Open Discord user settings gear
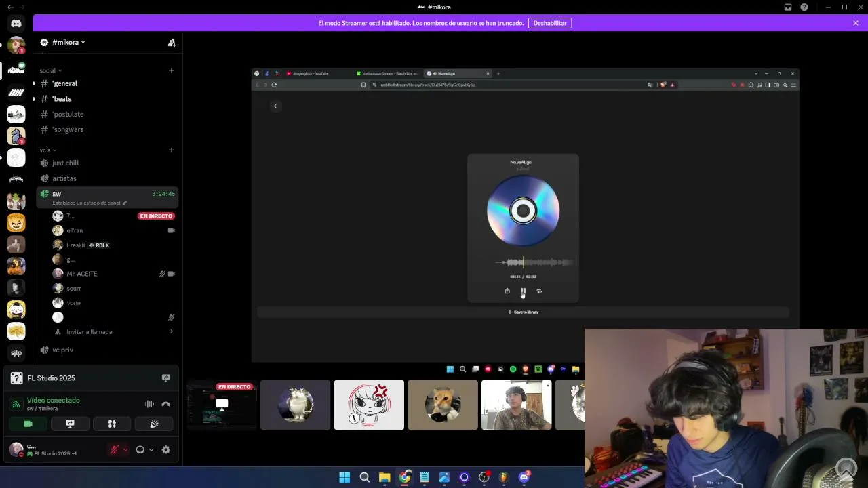This screenshot has width=868, height=488. [165, 449]
